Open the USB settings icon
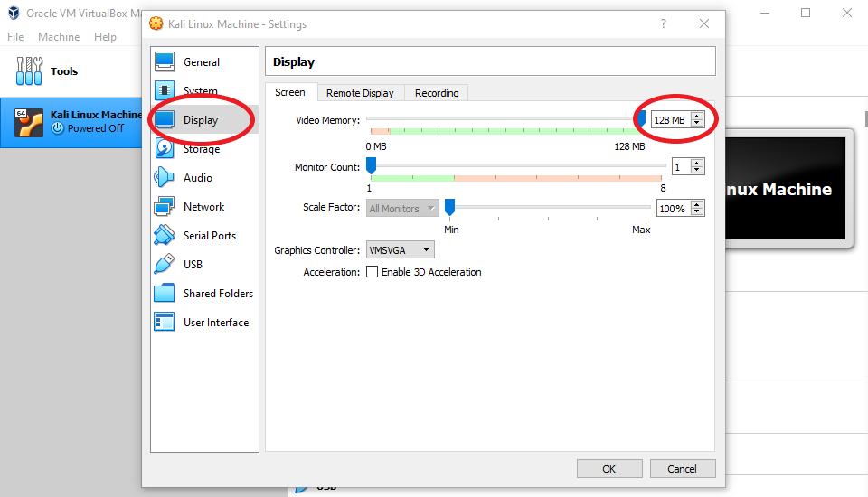The height and width of the screenshot is (497, 868). (x=165, y=264)
